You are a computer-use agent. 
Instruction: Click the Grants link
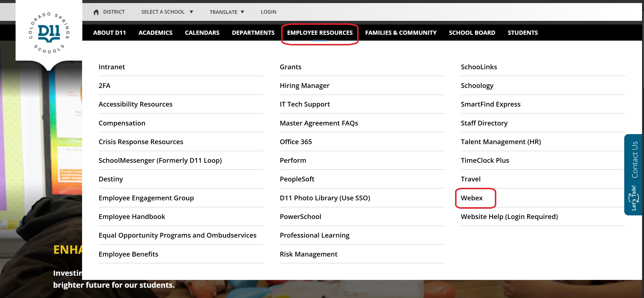291,67
